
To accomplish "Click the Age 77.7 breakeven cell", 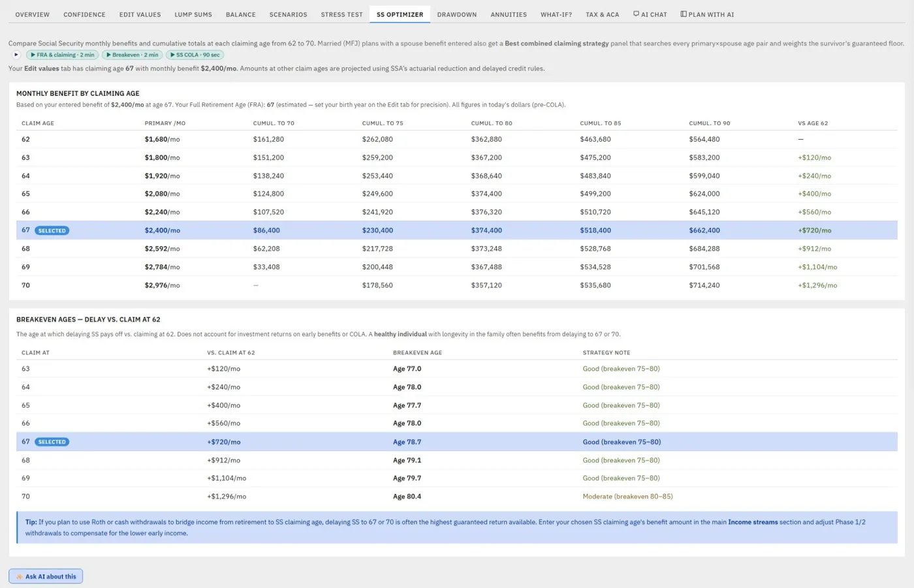I will pyautogui.click(x=407, y=405).
